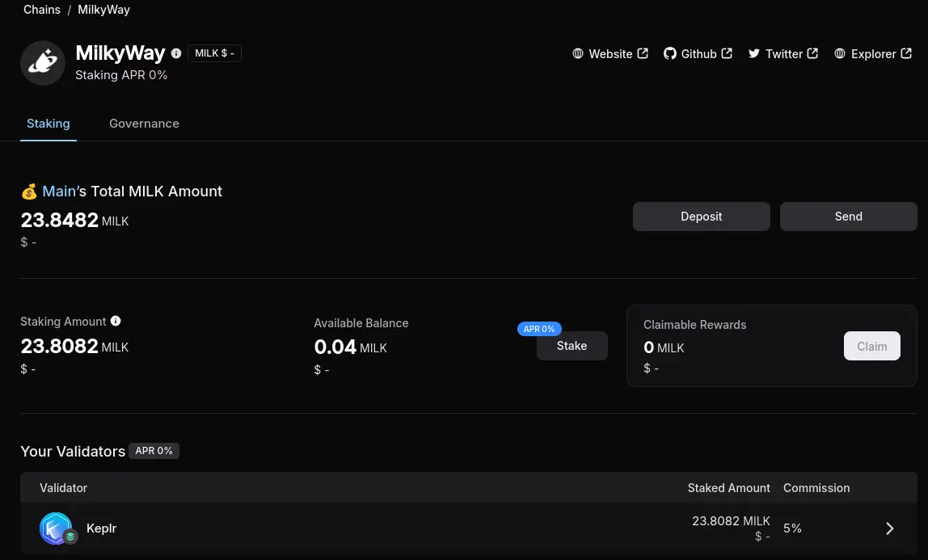928x560 pixels.
Task: Open info icon next to MilkyWay title
Action: coord(175,53)
